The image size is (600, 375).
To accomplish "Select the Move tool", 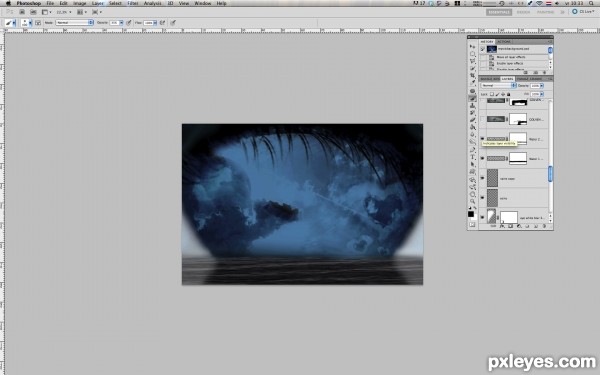I will point(472,46).
